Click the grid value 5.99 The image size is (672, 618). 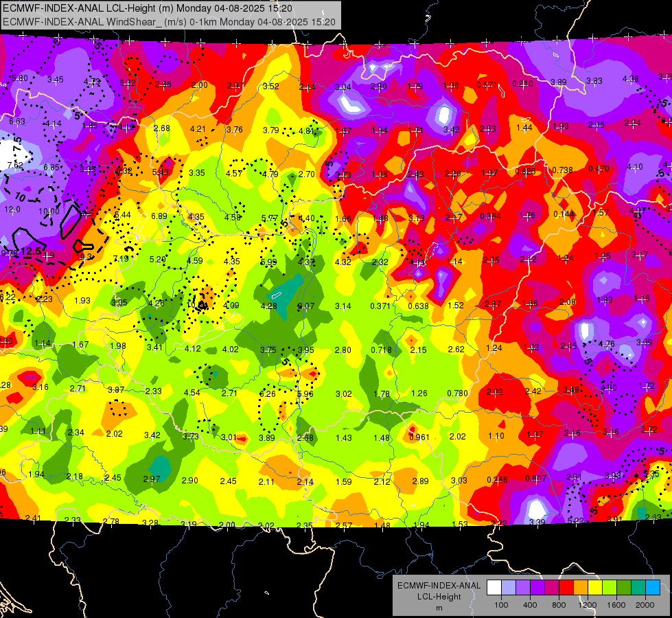(268, 262)
